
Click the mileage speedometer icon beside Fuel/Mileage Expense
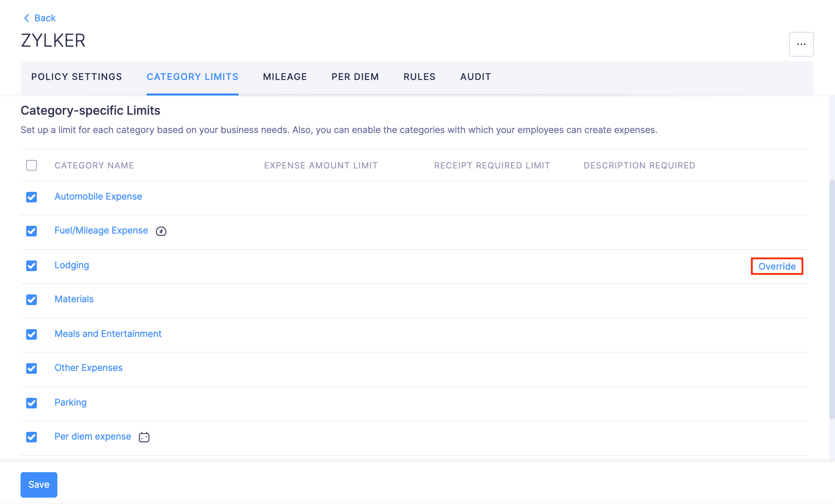pyautogui.click(x=161, y=231)
